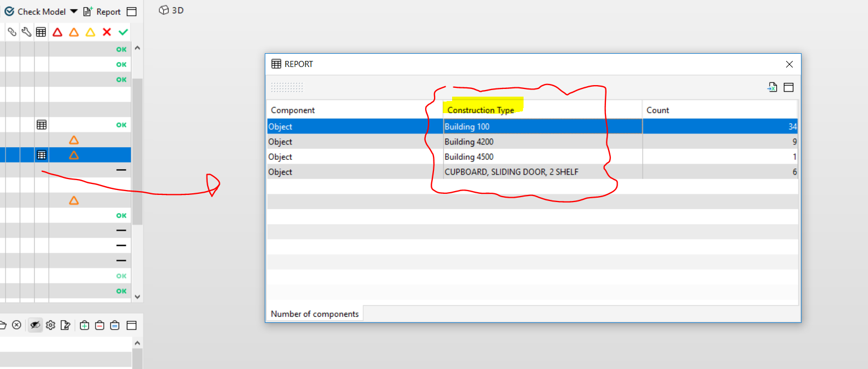
Task: Select the Building 4200 cell
Action: 543,142
